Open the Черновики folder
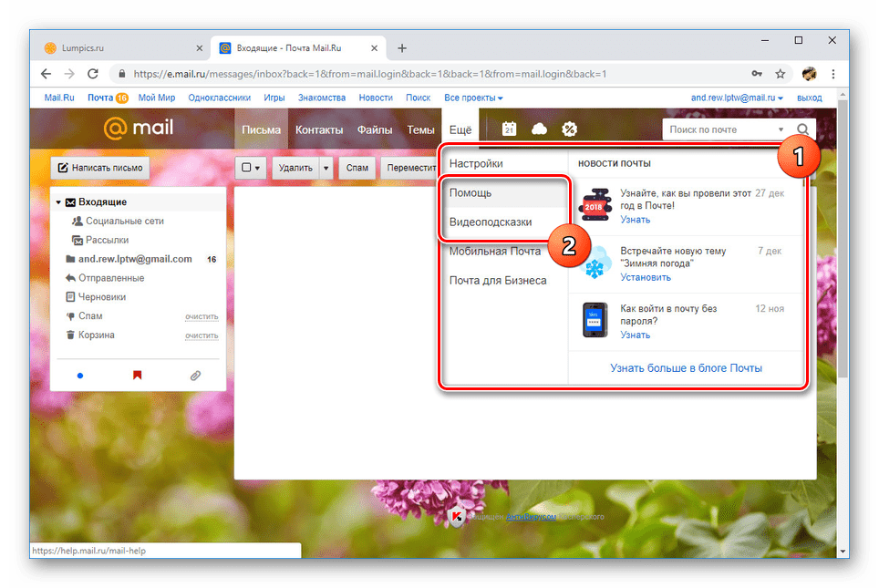The height and width of the screenshot is (588, 879). pyautogui.click(x=101, y=297)
